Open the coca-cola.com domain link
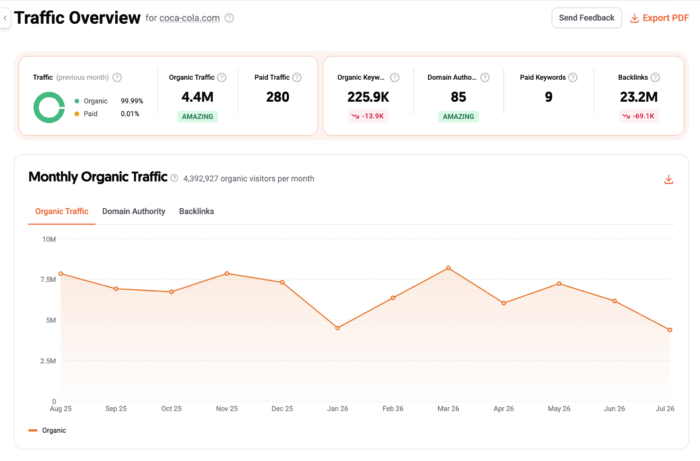The height and width of the screenshot is (461, 700). tap(190, 18)
